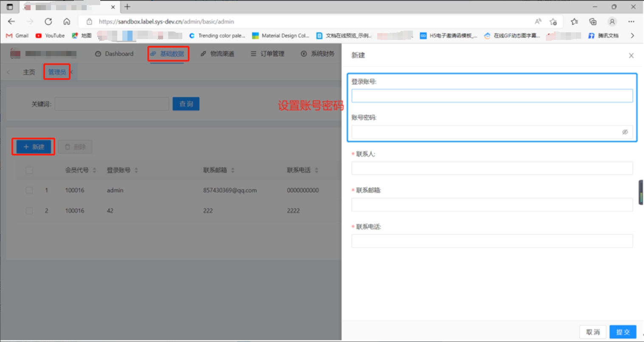Image resolution: width=644 pixels, height=342 pixels.
Task: Open the browser collections icon
Action: pyautogui.click(x=593, y=22)
